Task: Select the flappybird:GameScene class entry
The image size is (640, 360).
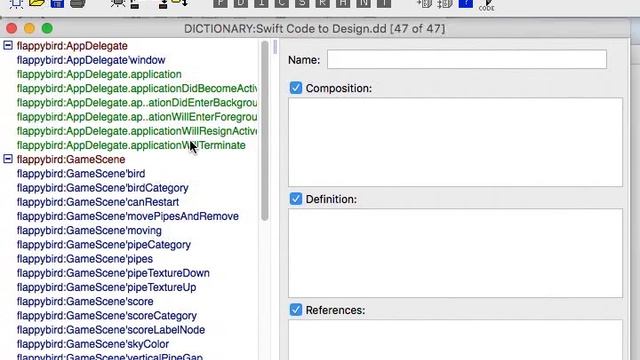Action: (x=71, y=159)
